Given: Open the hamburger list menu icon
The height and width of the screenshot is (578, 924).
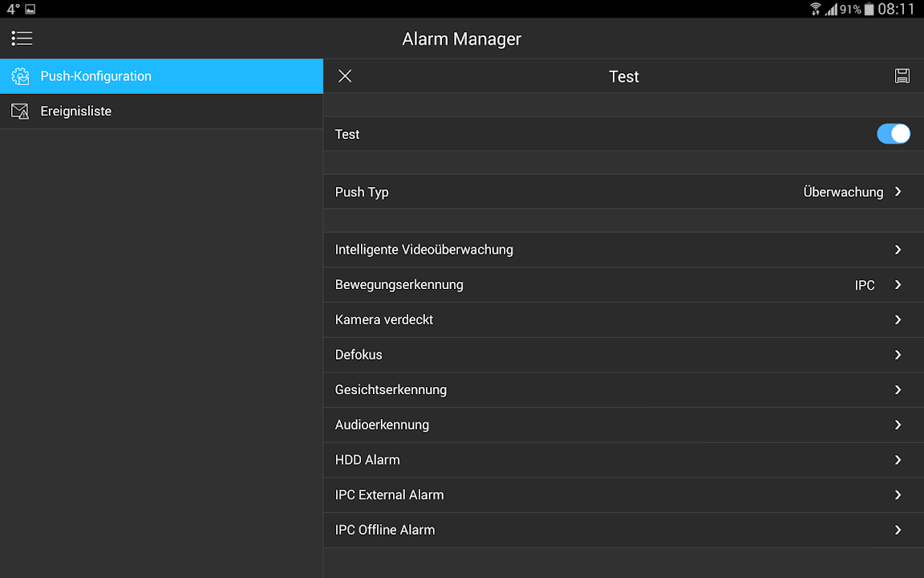Looking at the screenshot, I should [x=22, y=39].
